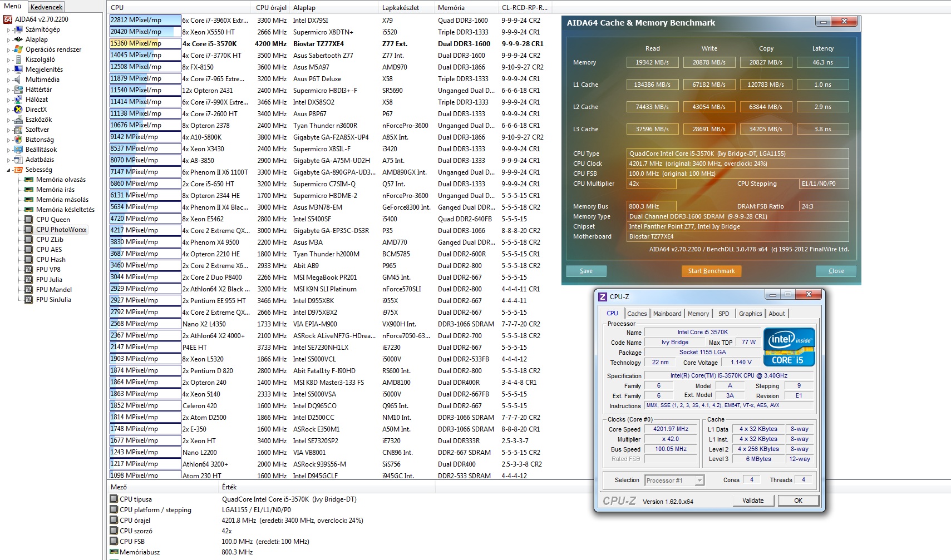Click the 22812 MPixel/mp result bar
The image size is (951, 560).
(x=145, y=20)
